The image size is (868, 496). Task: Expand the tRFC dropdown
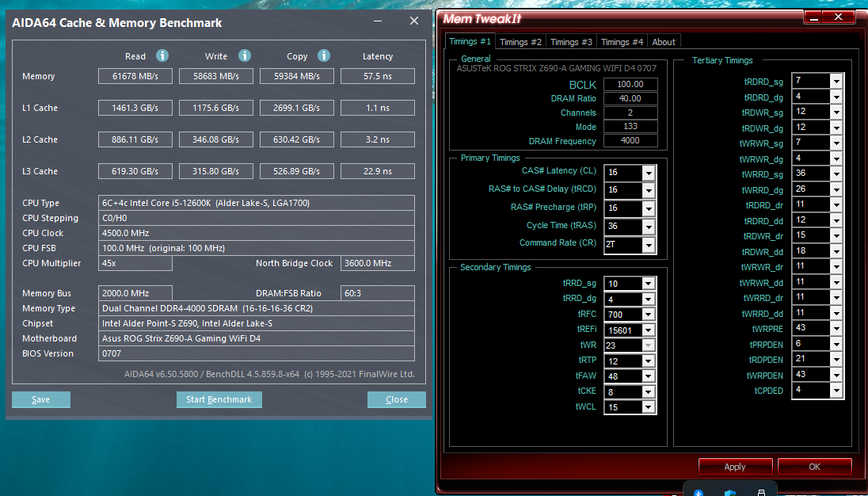(x=649, y=315)
